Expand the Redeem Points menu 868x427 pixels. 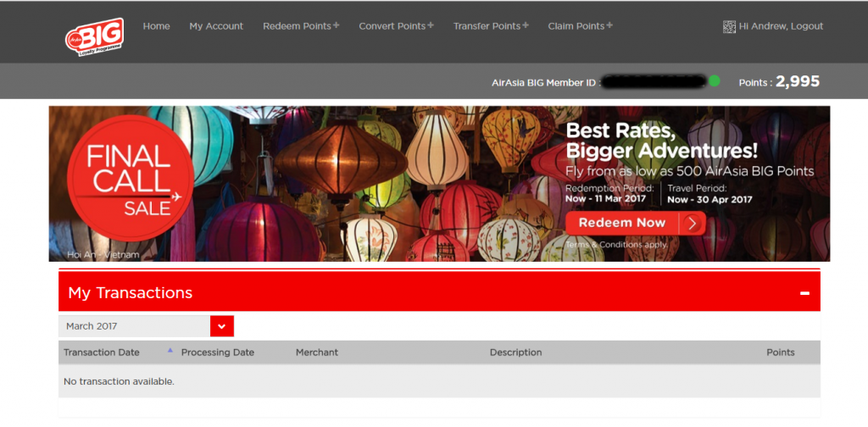[x=301, y=26]
